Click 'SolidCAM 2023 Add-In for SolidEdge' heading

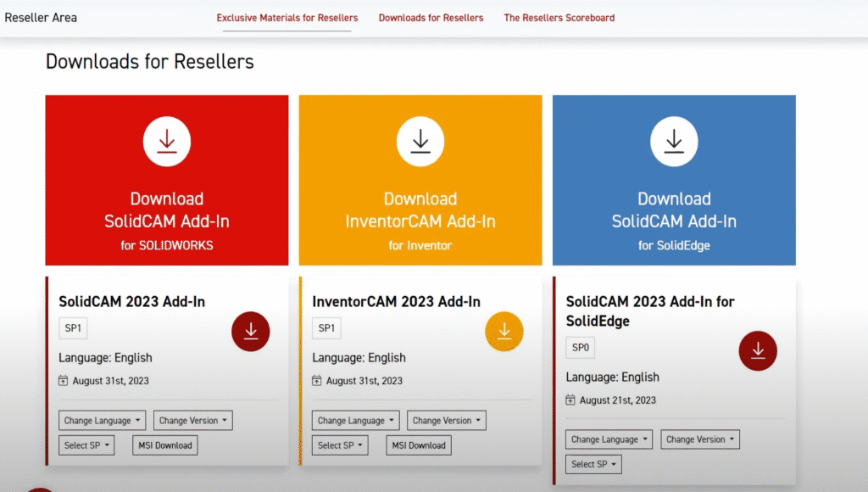pos(650,310)
